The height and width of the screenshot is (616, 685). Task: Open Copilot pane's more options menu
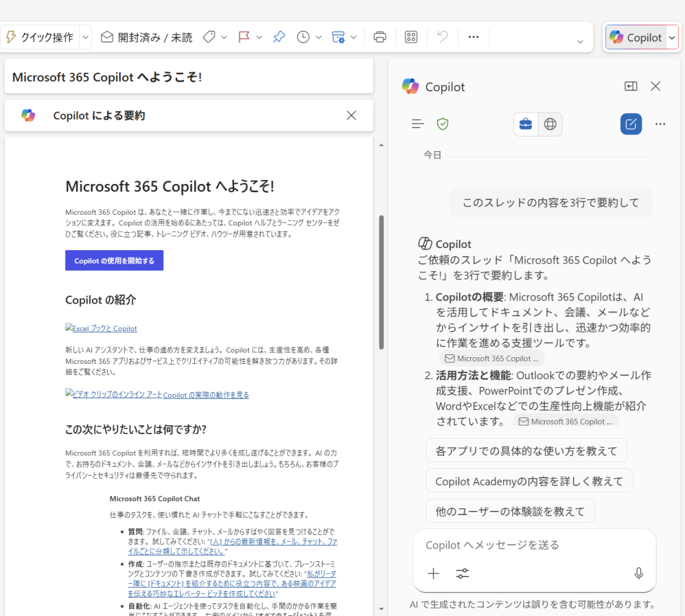660,124
